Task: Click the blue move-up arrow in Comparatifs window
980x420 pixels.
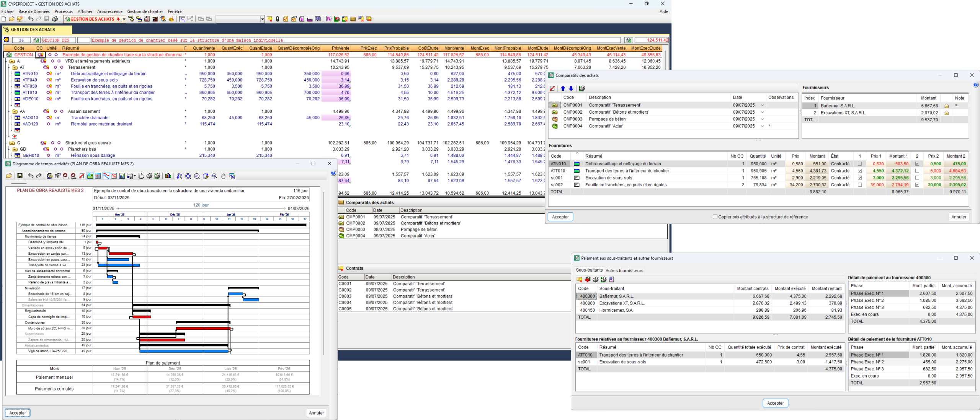Action: click(563, 89)
